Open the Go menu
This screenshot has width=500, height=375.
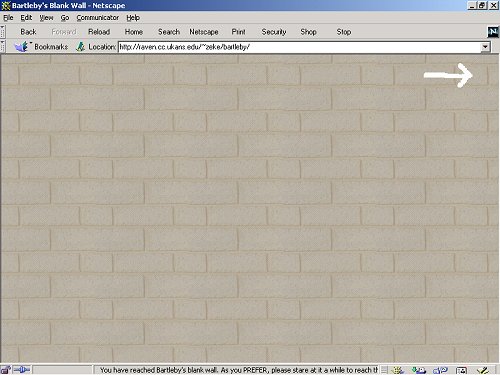click(65, 18)
